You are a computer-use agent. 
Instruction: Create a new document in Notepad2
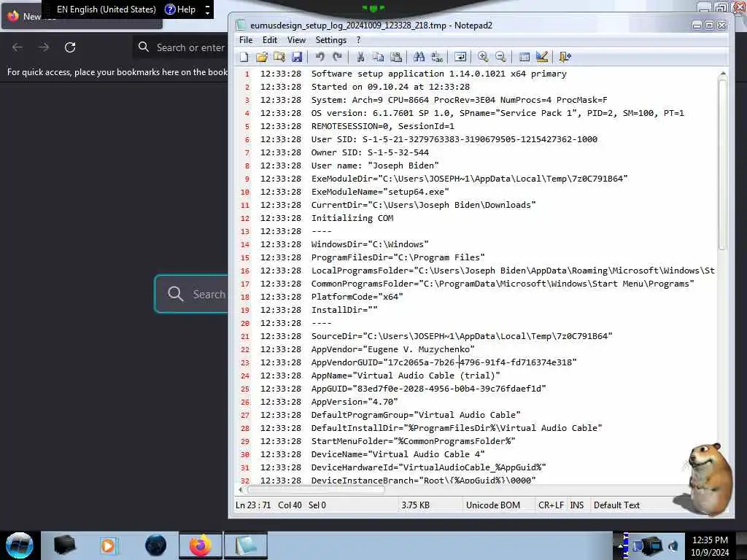coord(244,57)
